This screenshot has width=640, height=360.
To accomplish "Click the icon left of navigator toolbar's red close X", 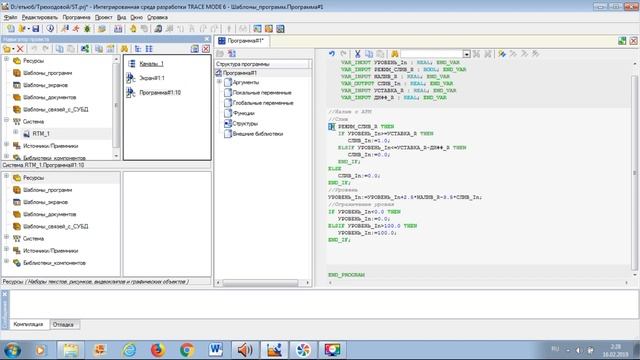I will (195, 49).
